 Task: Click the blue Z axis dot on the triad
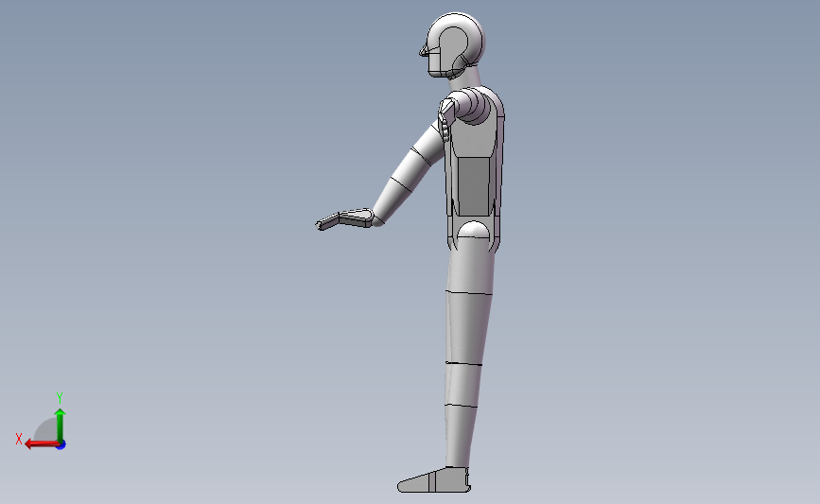coord(61,445)
